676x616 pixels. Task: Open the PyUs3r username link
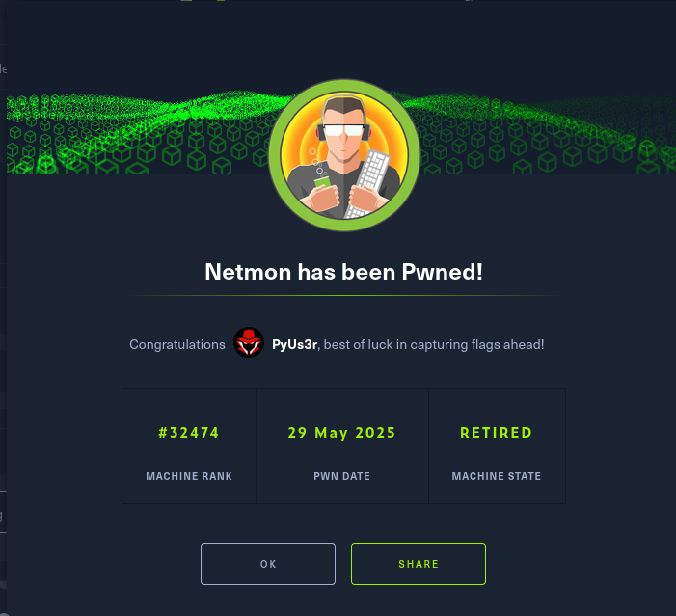(x=294, y=344)
